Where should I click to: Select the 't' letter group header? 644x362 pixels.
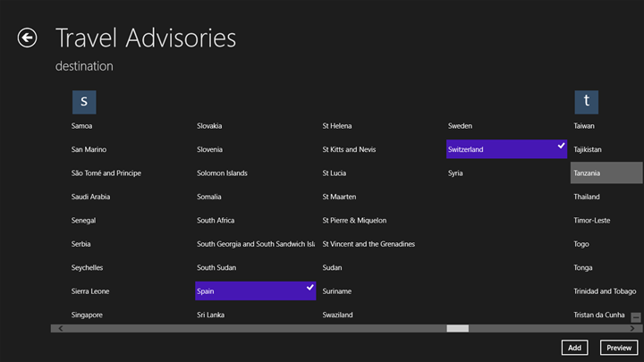coord(586,101)
